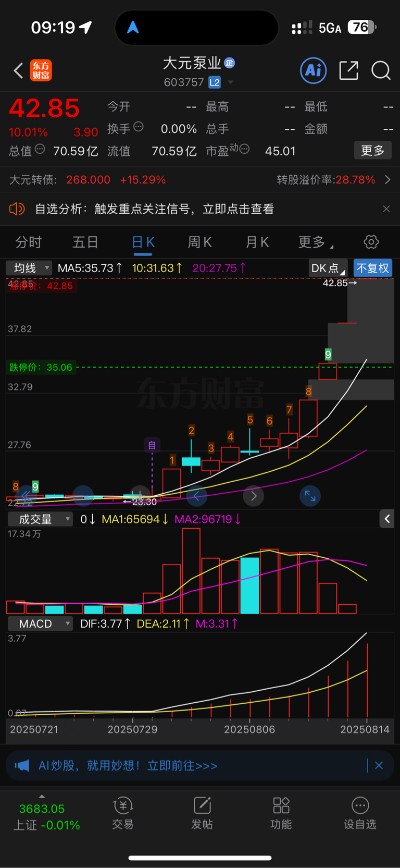This screenshot has width=400, height=868.
Task: Launch the Ai assistant icon
Action: coord(314,70)
